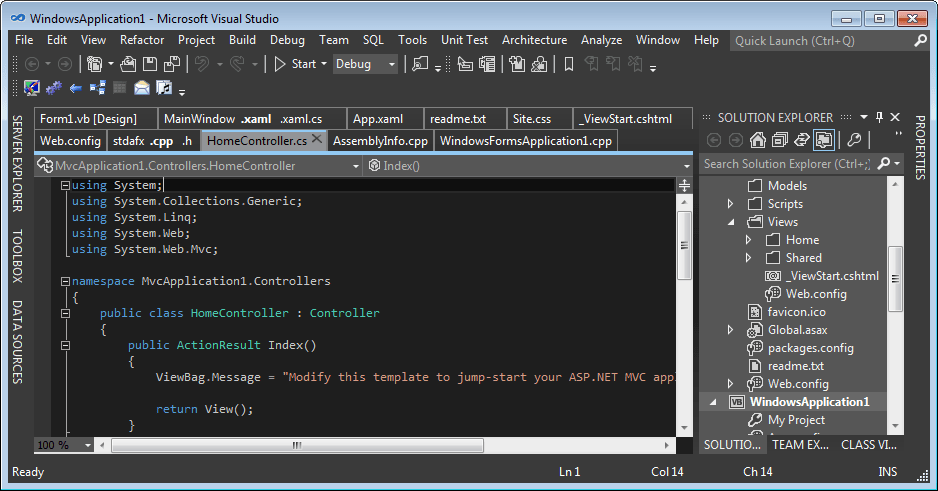The width and height of the screenshot is (938, 491).
Task: Toggle the bookmark icon in toolbar
Action: pos(569,64)
